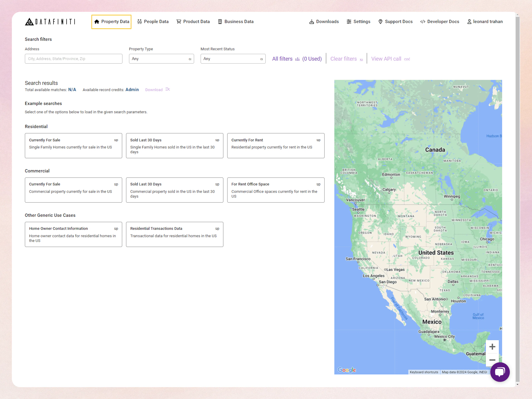Click the Address search input field

[x=74, y=59]
